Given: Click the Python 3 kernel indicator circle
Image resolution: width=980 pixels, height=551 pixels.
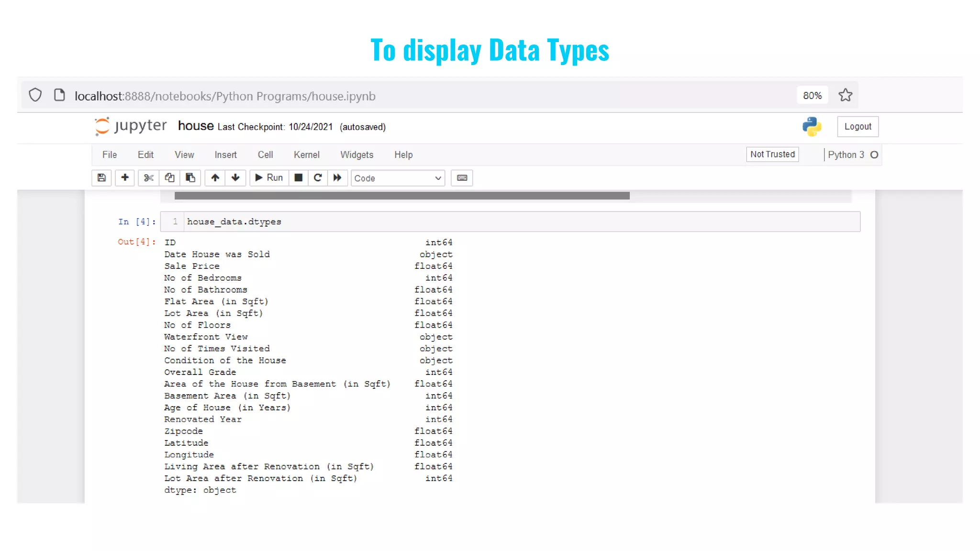Looking at the screenshot, I should coord(874,155).
